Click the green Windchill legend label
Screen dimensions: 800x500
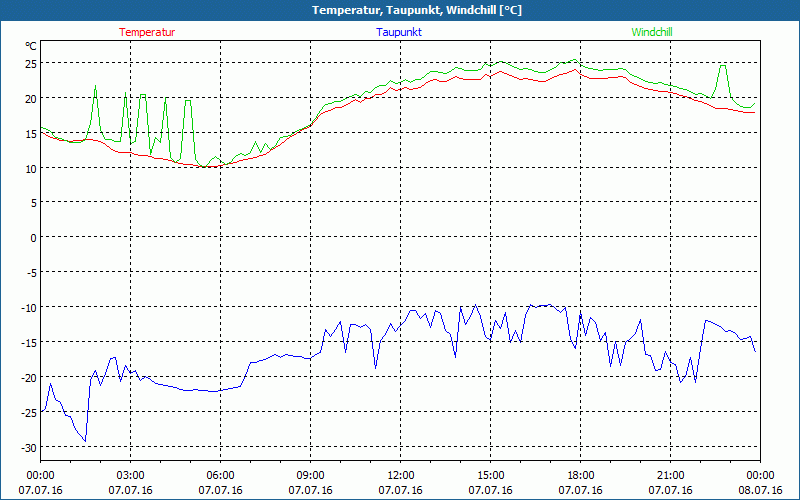652,32
